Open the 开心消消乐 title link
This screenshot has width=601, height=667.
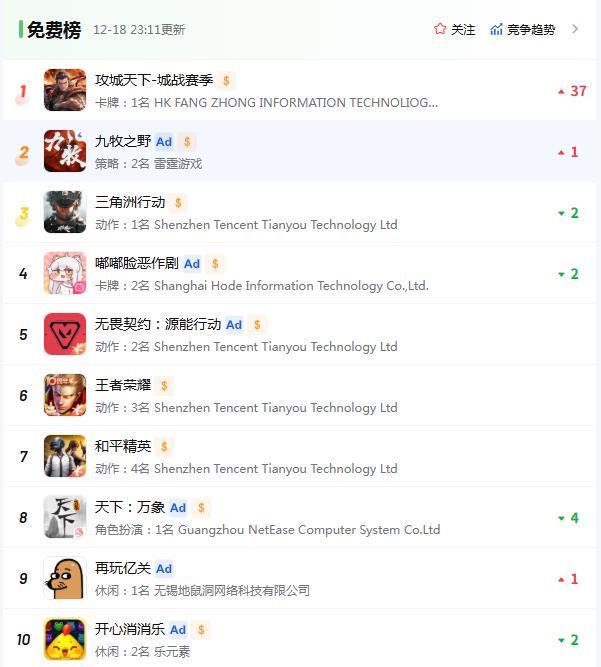coord(130,629)
